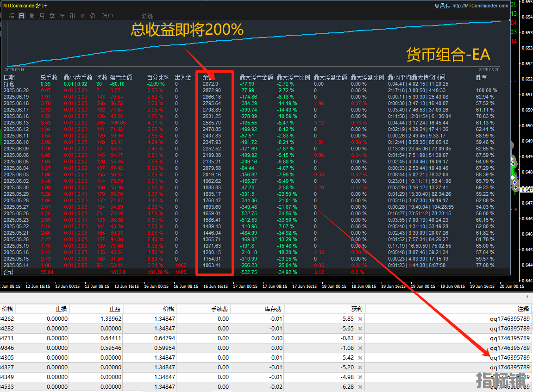
Task: Click the 胜率 win-rate column heading
Action: (481, 77)
